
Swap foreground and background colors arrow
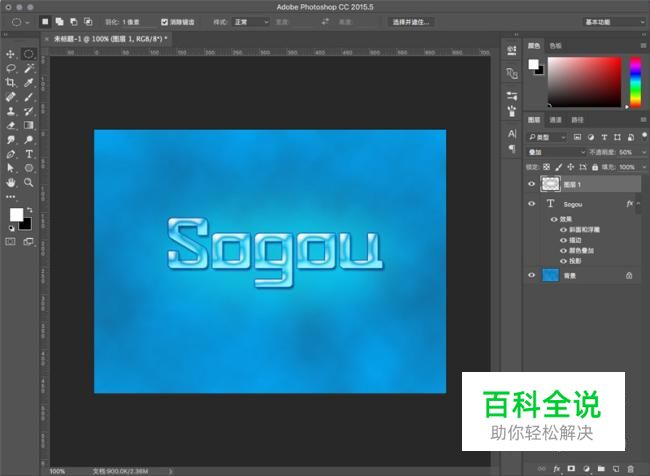coord(29,210)
